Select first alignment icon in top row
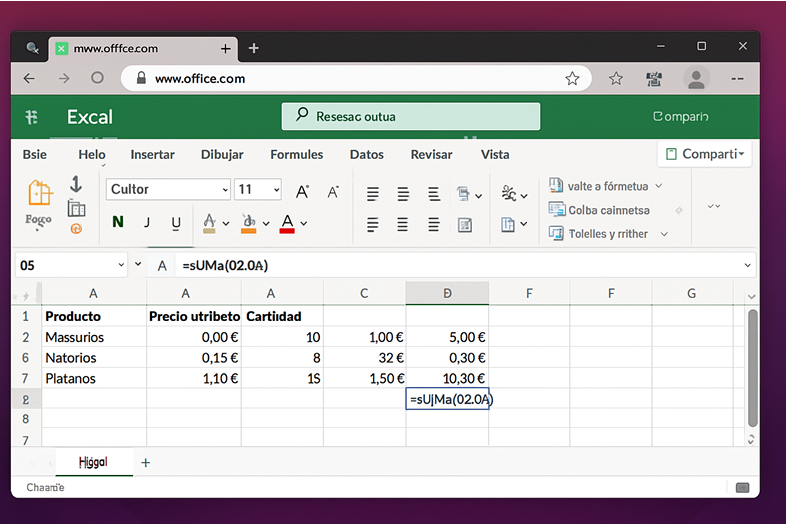 coord(372,194)
